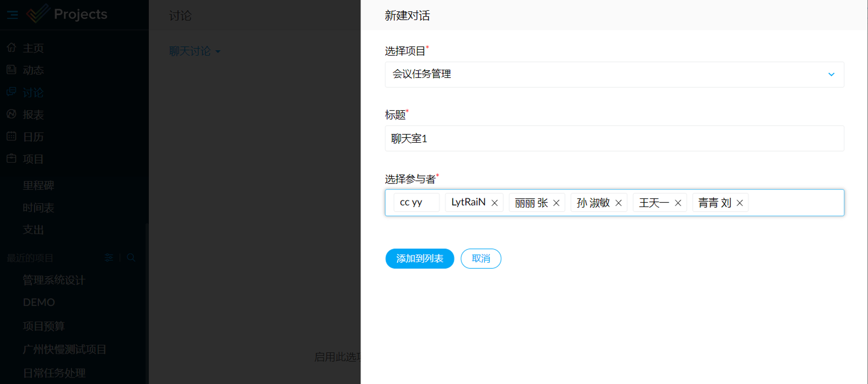The height and width of the screenshot is (384, 868).
Task: Focus the 标题 text field
Action: [x=614, y=138]
